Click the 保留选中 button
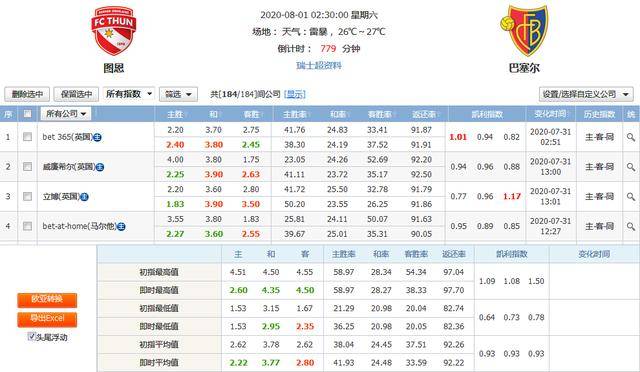 tap(76, 94)
